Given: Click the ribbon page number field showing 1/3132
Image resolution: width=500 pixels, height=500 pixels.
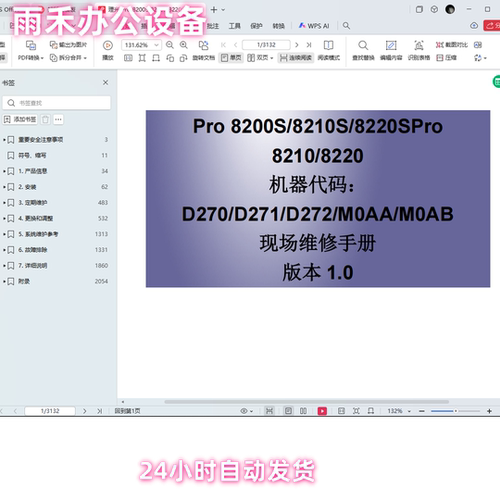Looking at the screenshot, I should [266, 45].
